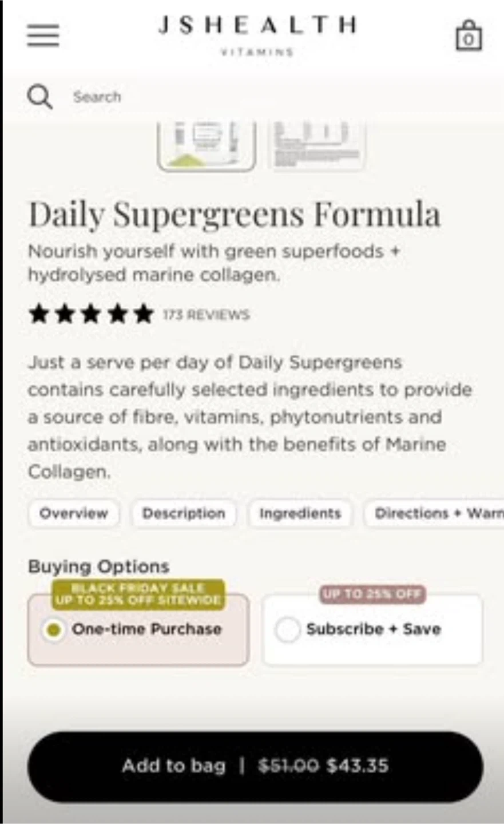This screenshot has width=504, height=824.
Task: Click the Up to 25% Off badge
Action: [372, 594]
